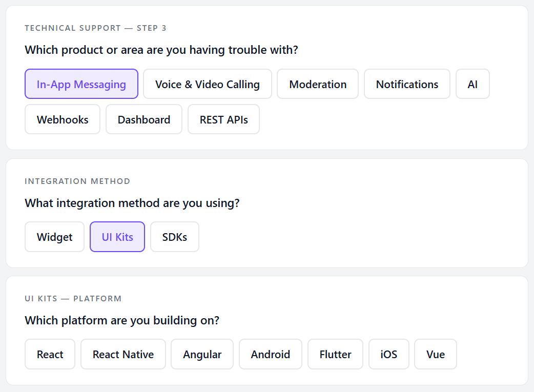Click the Technical Support Step 3 label
Image resolution: width=534 pixels, height=392 pixels.
[x=95, y=28]
